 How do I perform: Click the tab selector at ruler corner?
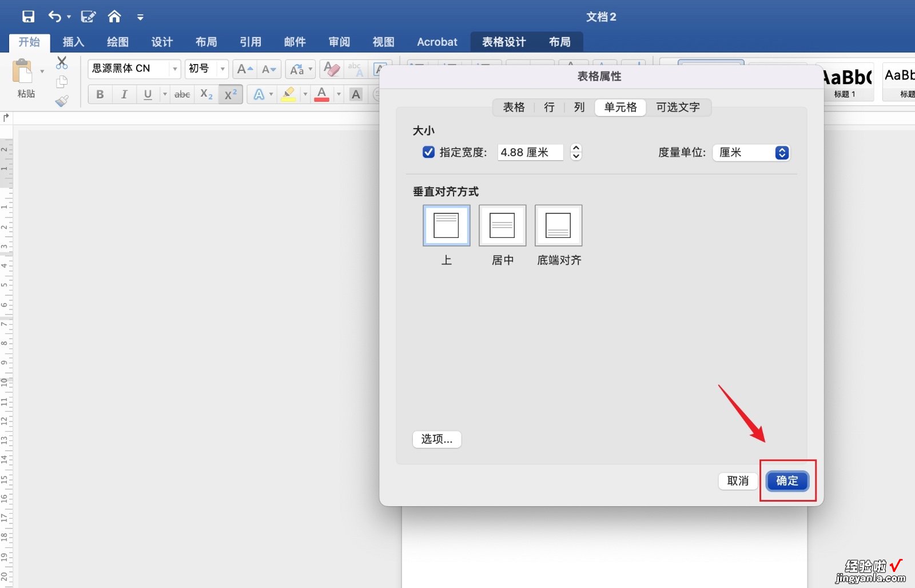pos(6,118)
